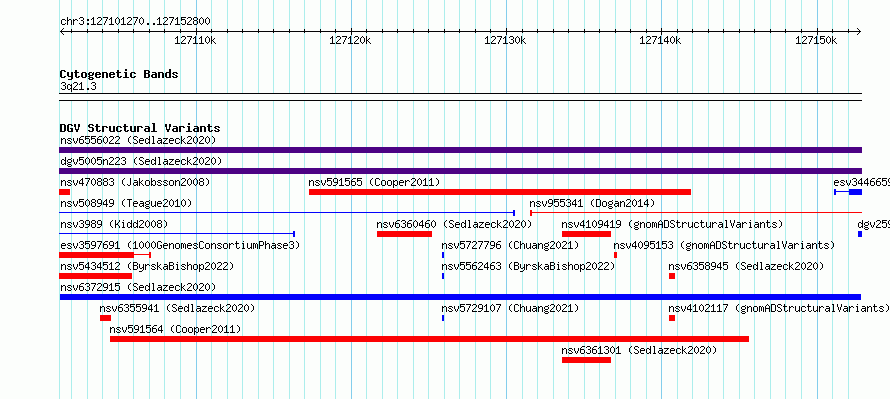Click the thin red line under nsv955341
890x399 pixels.
696,213
